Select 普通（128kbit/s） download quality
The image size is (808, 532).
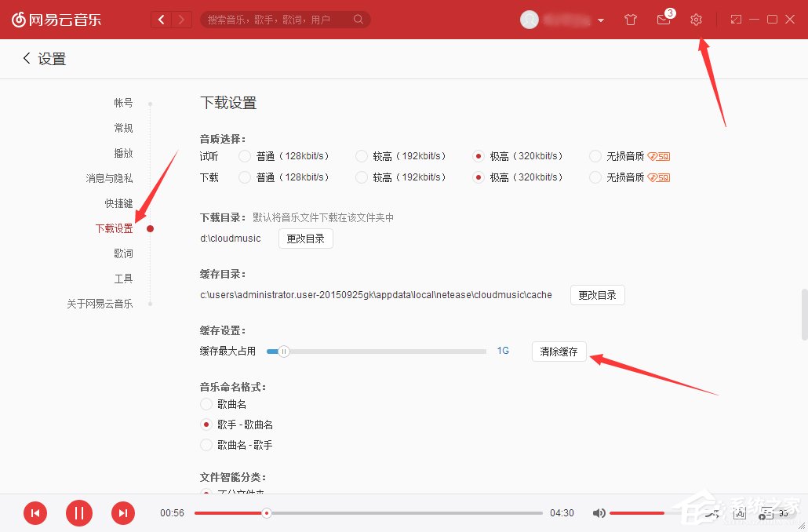click(x=243, y=177)
